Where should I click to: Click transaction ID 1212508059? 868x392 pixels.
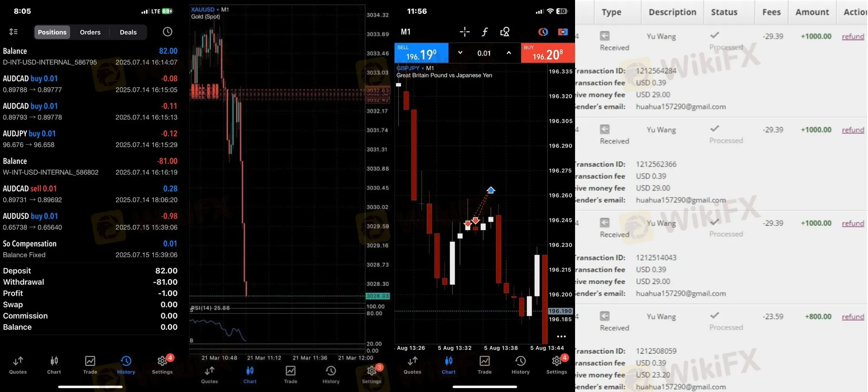(656, 351)
